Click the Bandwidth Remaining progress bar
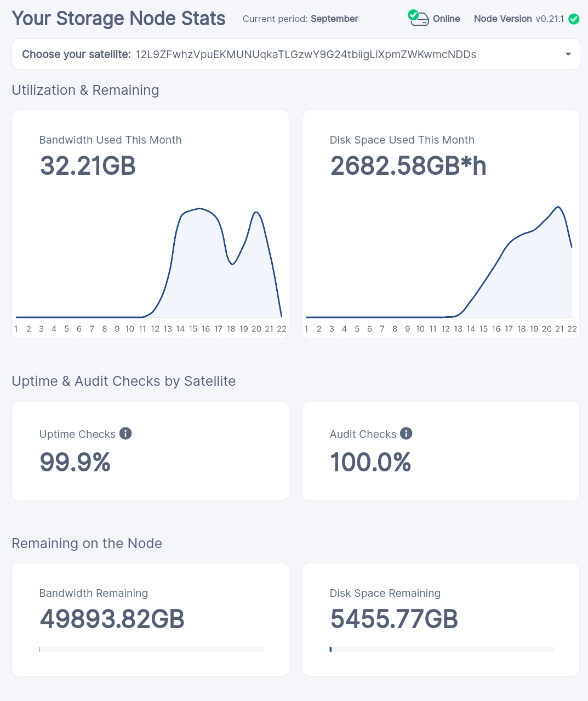This screenshot has width=588, height=701. 151,649
